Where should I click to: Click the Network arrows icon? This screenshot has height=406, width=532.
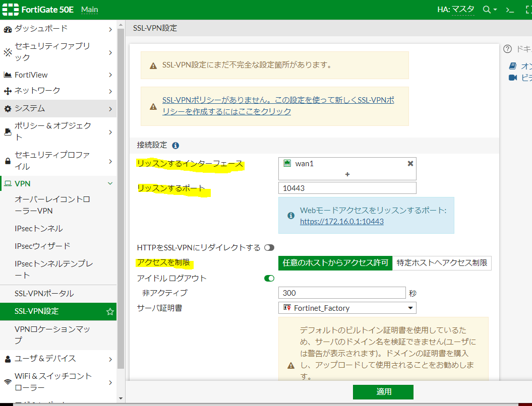click(8, 91)
